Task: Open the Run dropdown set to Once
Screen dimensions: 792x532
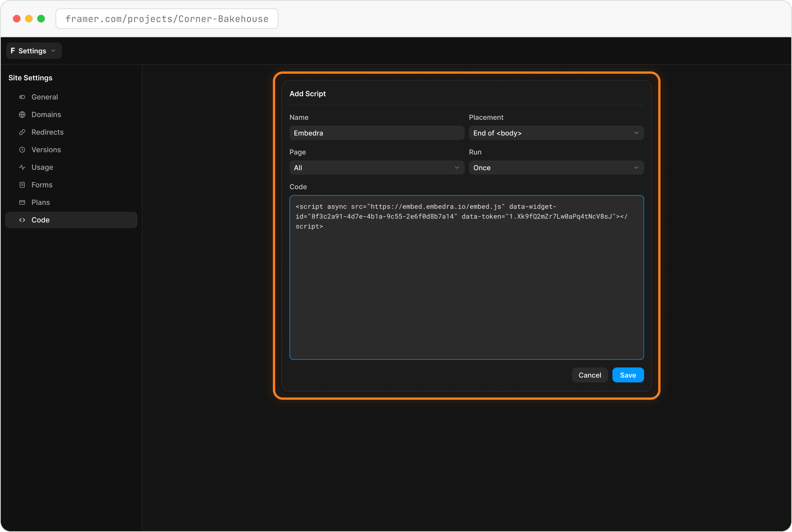Action: tap(556, 168)
